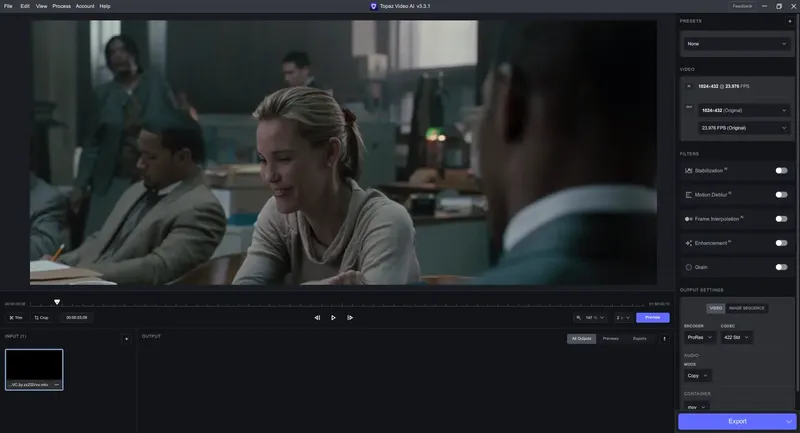800x433 pixels.
Task: Click the timeline scrubber ruler
Action: click(x=337, y=304)
